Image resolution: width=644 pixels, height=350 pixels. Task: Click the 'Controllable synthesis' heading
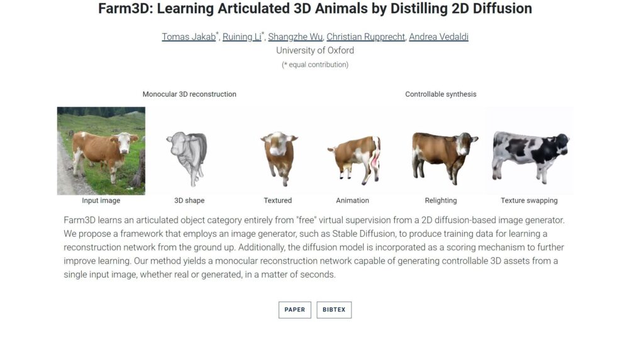point(441,94)
